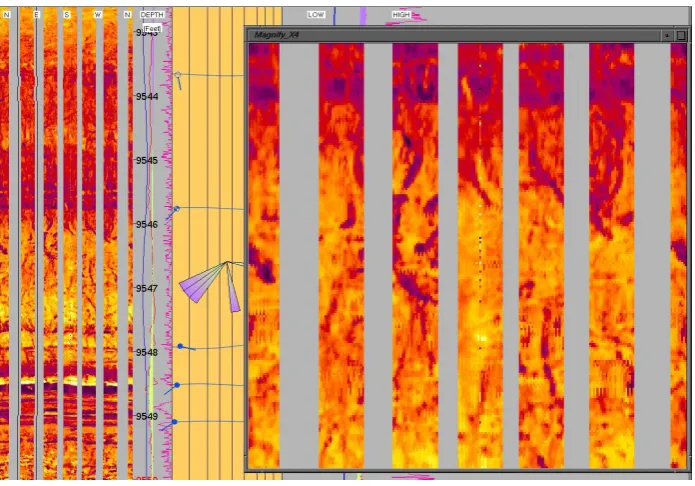Screen dimensions: 695x486
Task: Click depth label 9549
Action: pyautogui.click(x=147, y=416)
